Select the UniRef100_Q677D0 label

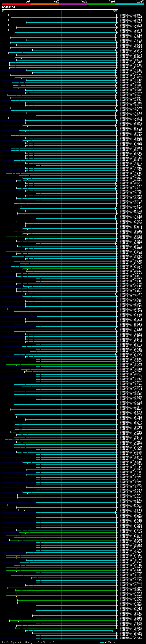tap(131, 349)
